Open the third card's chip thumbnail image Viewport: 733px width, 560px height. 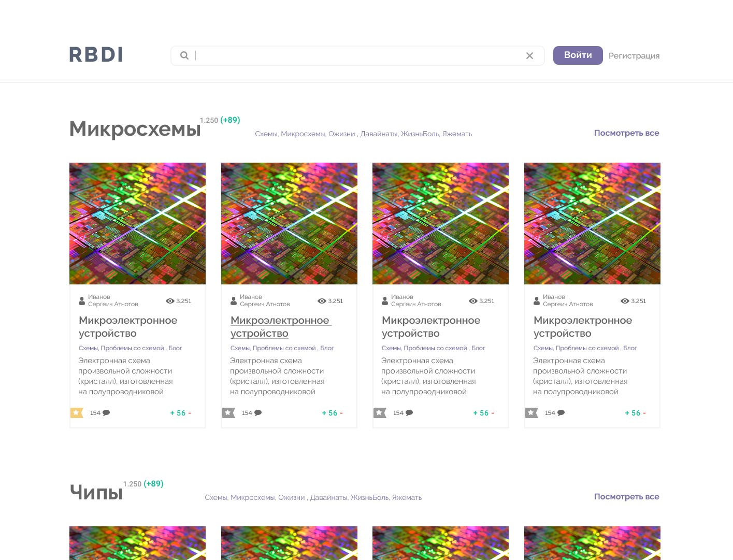point(440,223)
